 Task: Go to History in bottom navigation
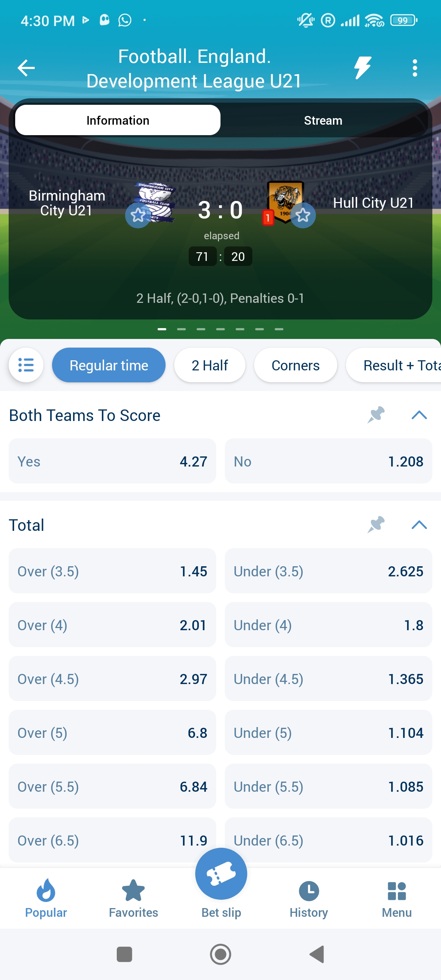coord(309,899)
